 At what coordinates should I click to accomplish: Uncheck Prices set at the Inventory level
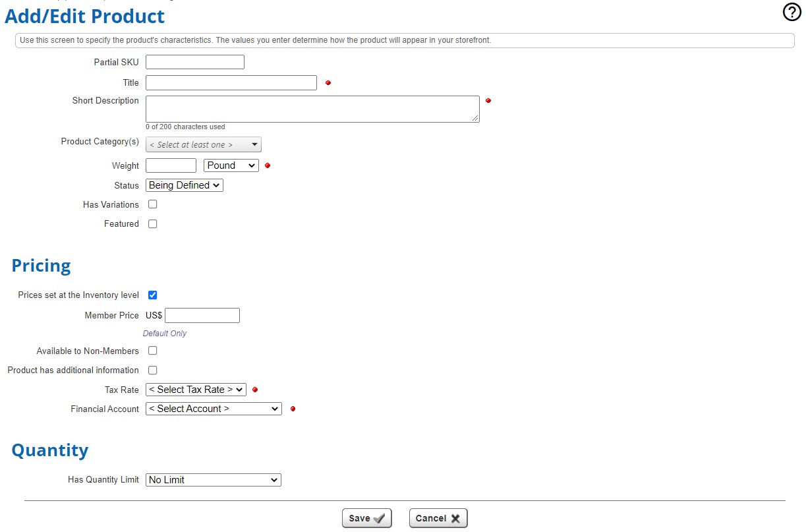(152, 295)
